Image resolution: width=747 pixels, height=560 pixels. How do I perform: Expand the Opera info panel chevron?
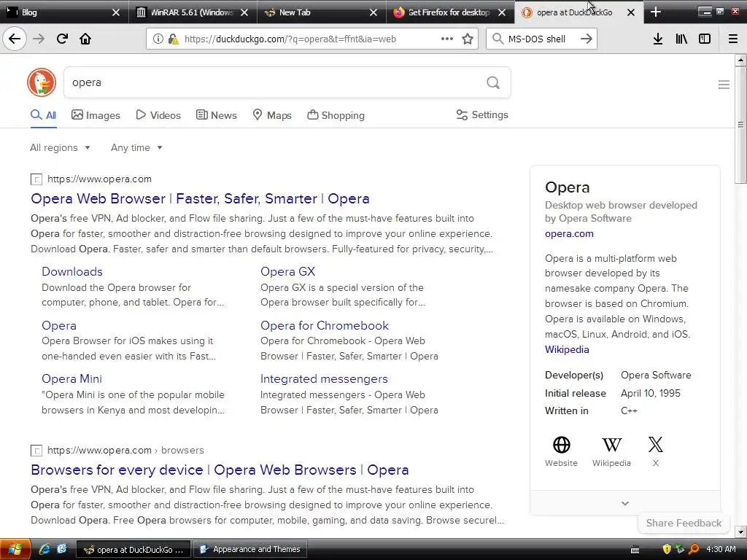625,503
